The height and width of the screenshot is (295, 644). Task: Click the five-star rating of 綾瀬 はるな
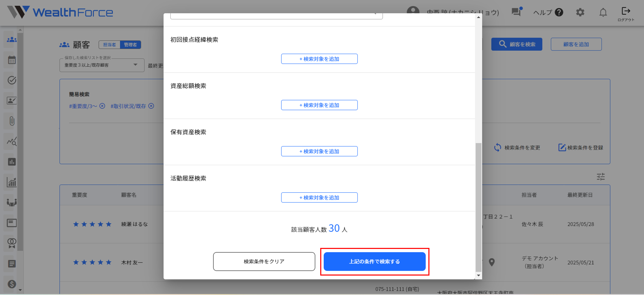click(92, 224)
